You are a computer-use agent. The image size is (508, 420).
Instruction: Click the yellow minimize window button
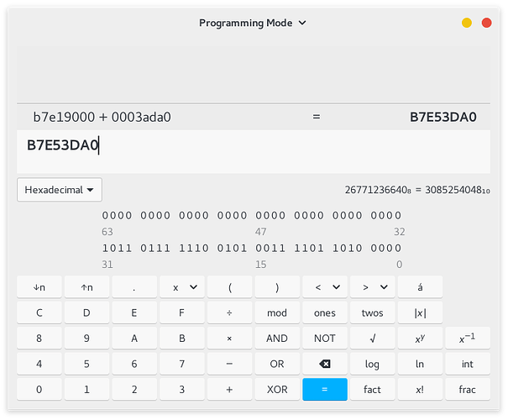click(x=467, y=23)
